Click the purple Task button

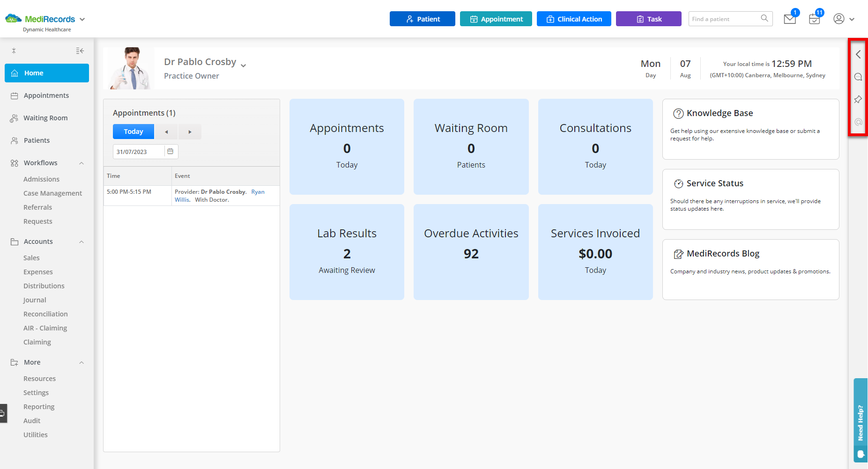(649, 19)
